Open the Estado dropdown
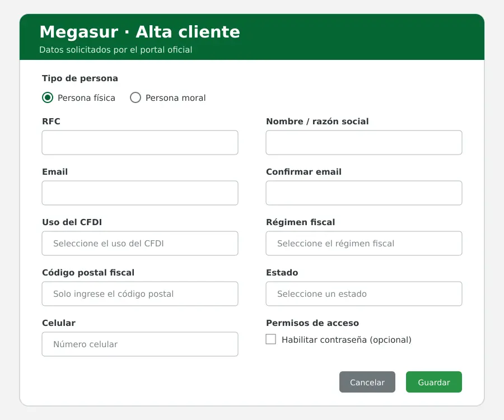 point(364,294)
